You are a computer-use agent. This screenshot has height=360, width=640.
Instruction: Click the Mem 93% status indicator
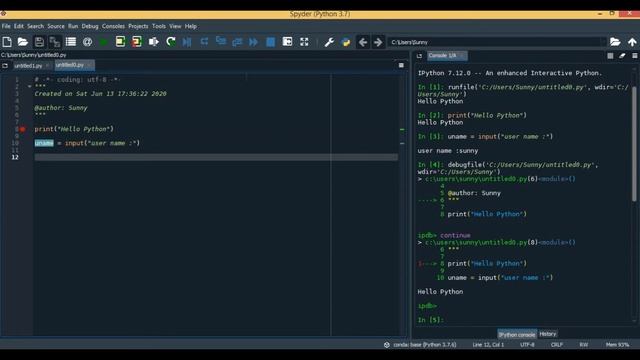pyautogui.click(x=617, y=345)
